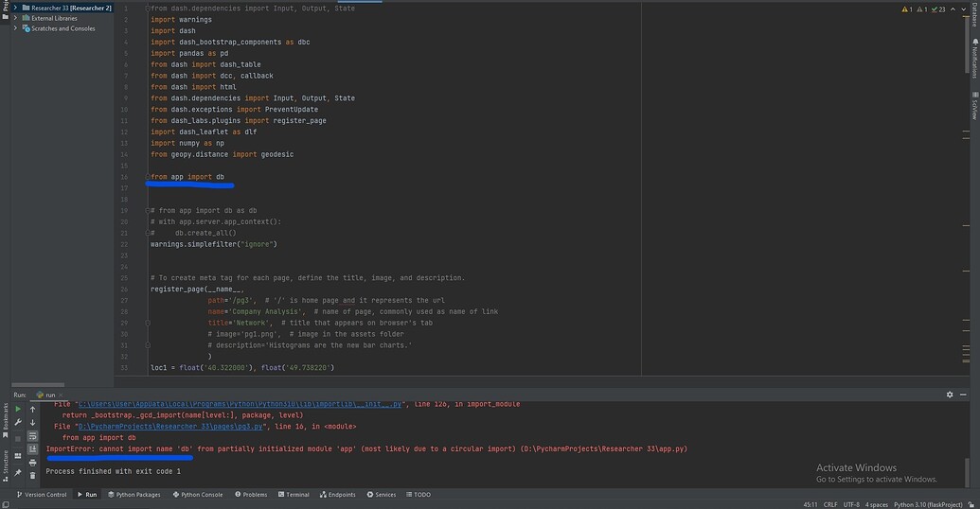Go to next highlighted error arrow
Screen dimensions: 980x509
point(963,9)
